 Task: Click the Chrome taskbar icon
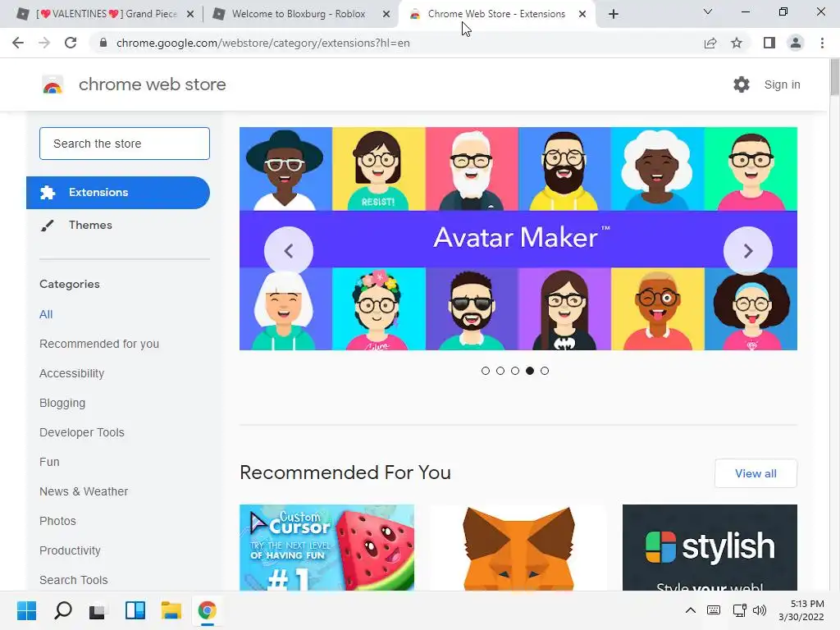(x=208, y=610)
